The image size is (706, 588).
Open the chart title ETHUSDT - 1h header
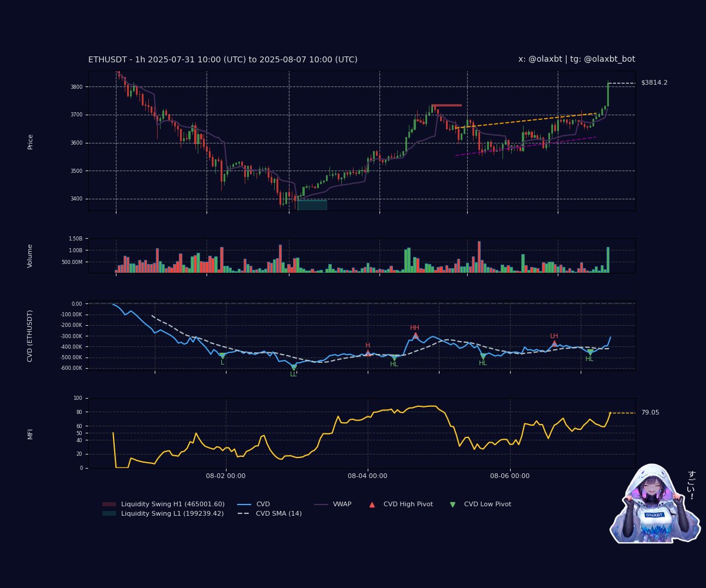[x=224, y=59]
